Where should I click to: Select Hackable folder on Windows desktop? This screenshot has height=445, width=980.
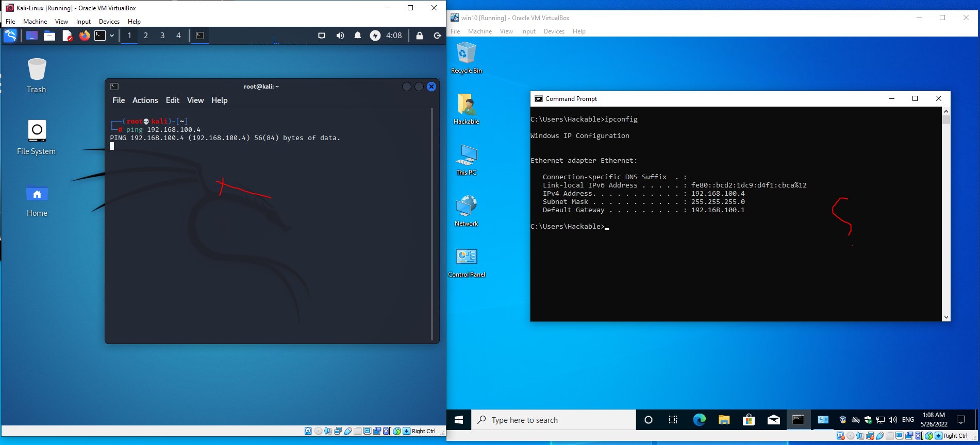467,109
